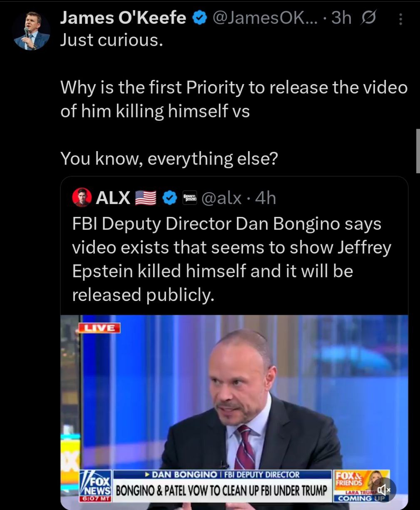The image size is (420, 510).
Task: Tap the Benny Show affiliate badge
Action: [x=189, y=198]
